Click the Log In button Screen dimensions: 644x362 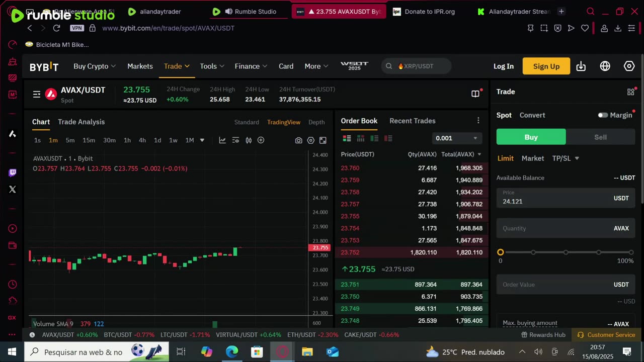tap(504, 66)
